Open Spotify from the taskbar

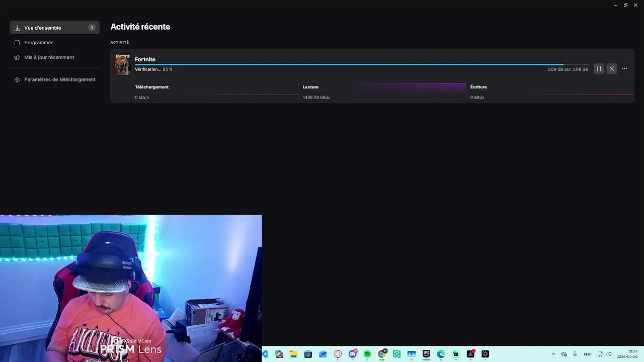click(367, 354)
